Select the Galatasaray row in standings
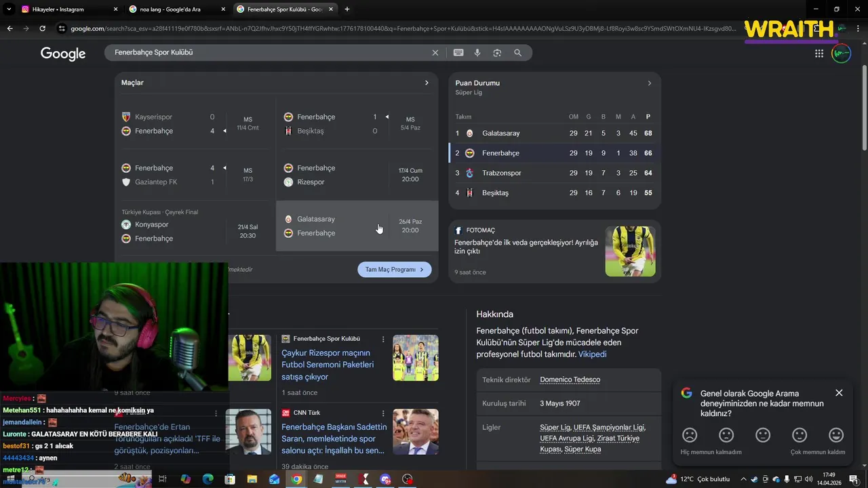Viewport: 868px width, 488px height. 555,134
